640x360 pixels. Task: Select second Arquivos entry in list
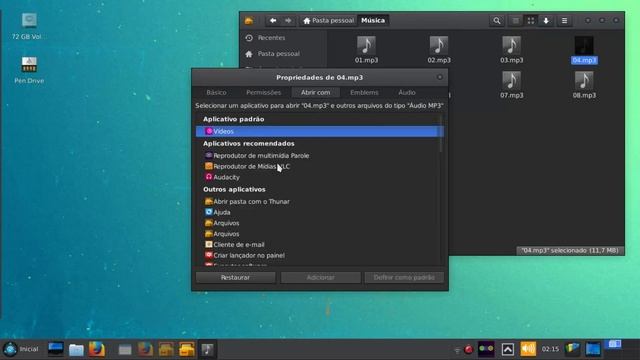pos(317,234)
